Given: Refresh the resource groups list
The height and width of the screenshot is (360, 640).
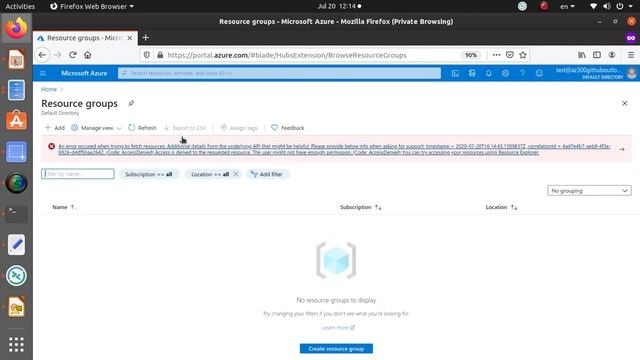Looking at the screenshot, I should coord(142,128).
